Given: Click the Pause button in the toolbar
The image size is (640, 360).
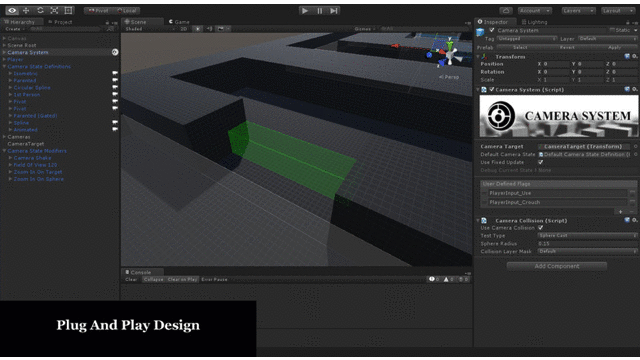Looking at the screenshot, I should click(320, 11).
